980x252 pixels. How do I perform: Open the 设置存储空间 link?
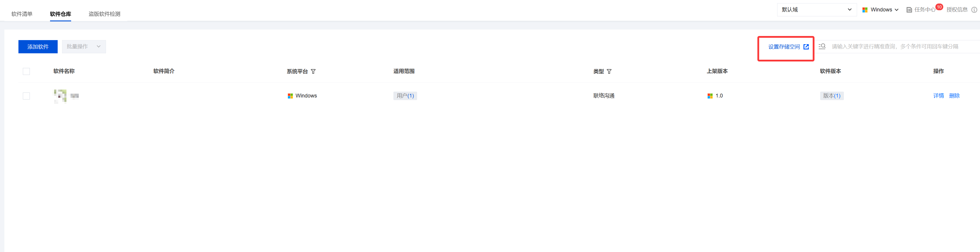(x=788, y=47)
